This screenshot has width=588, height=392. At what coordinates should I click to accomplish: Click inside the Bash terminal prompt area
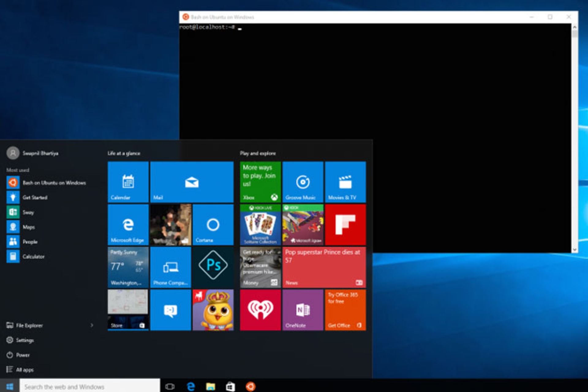375,138
